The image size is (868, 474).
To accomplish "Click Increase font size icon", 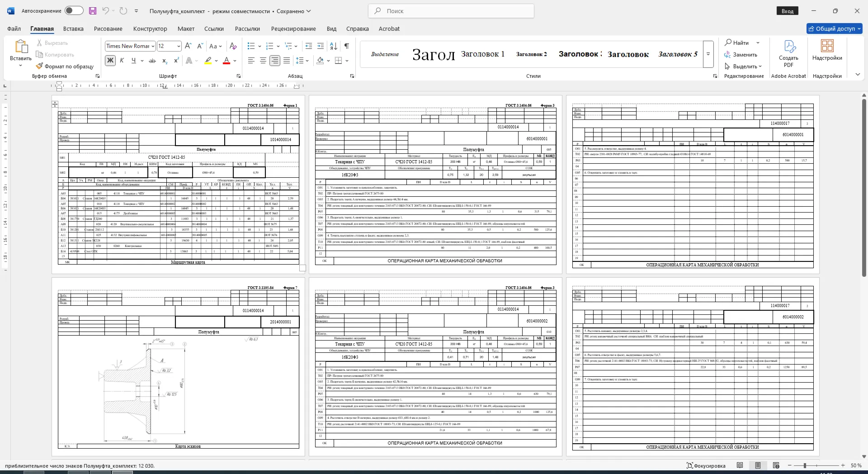I will tap(189, 46).
